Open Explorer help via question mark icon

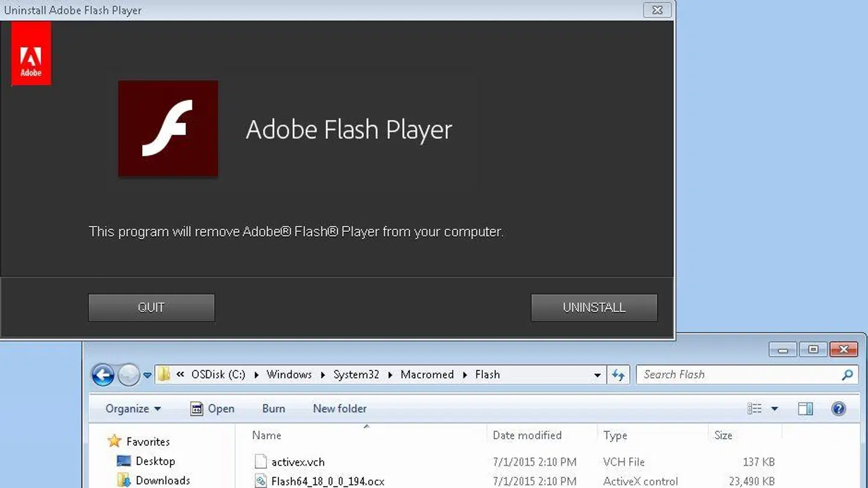[x=838, y=408]
